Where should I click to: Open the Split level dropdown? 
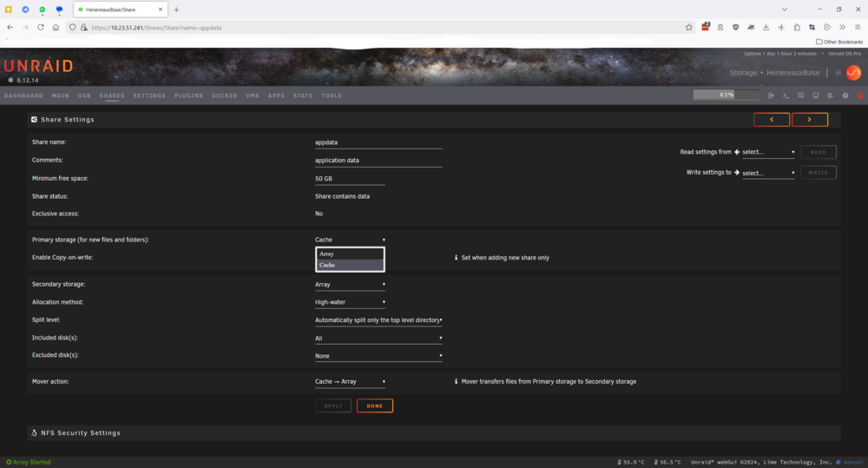click(378, 320)
